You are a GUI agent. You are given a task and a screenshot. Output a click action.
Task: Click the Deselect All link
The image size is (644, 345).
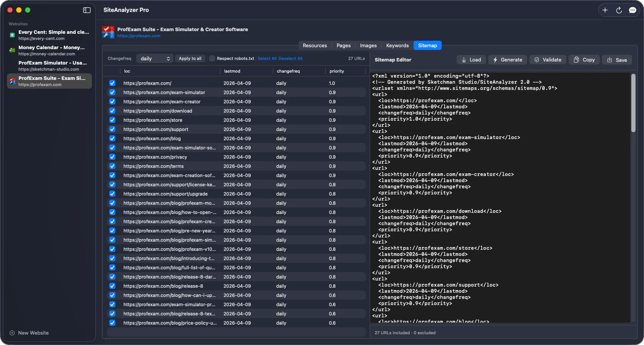click(290, 58)
